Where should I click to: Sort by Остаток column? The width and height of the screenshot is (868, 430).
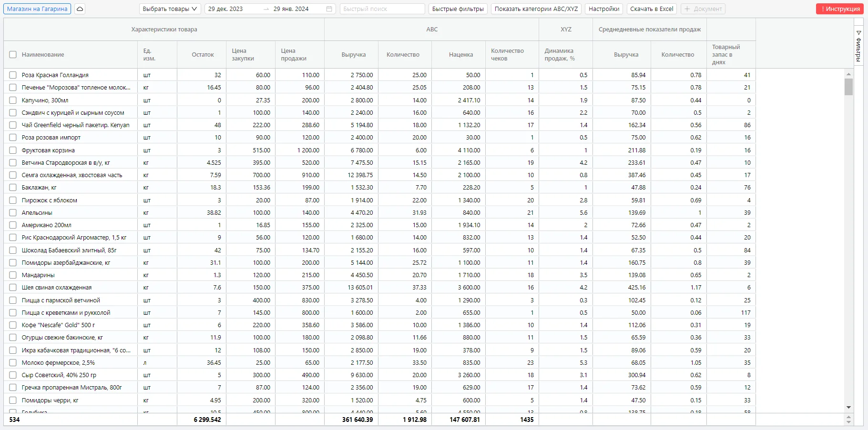click(x=203, y=55)
